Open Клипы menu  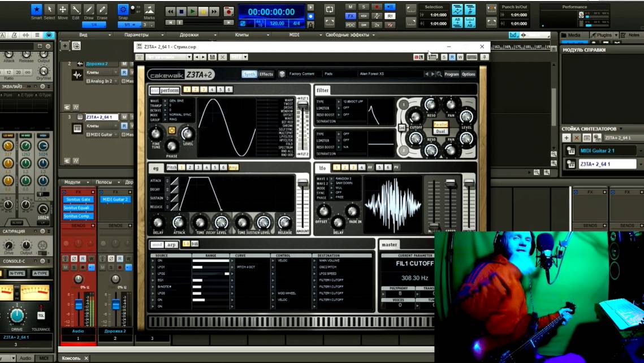point(241,35)
